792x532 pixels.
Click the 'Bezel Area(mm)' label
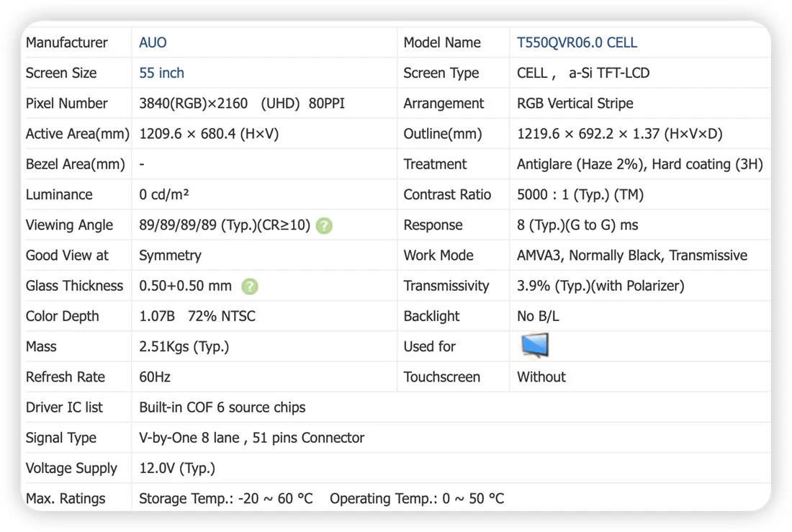pos(76,164)
